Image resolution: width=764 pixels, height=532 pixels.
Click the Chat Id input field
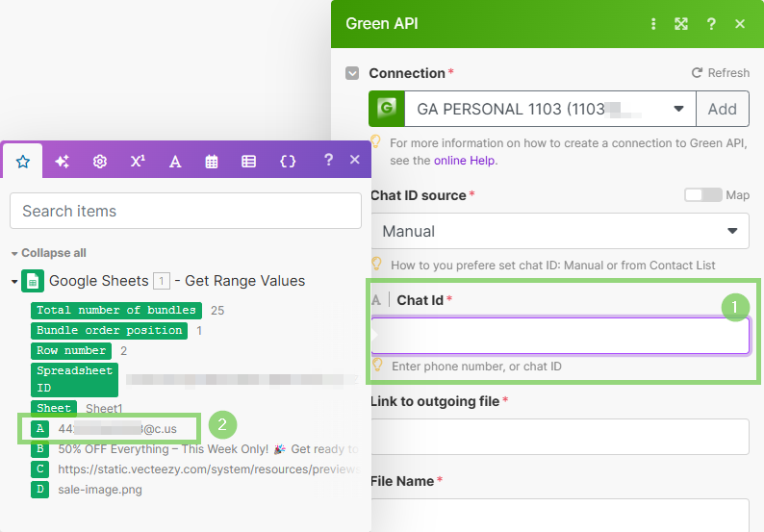click(x=559, y=336)
